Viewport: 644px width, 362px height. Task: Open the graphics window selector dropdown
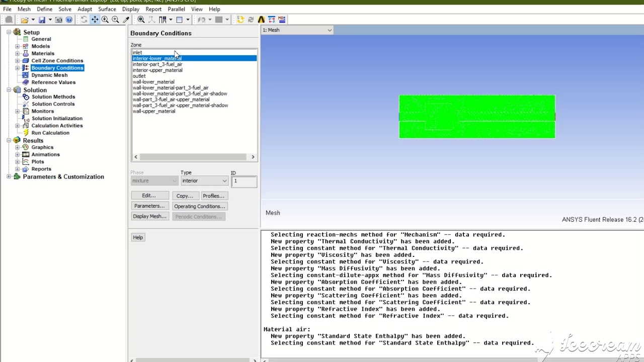[x=297, y=30]
